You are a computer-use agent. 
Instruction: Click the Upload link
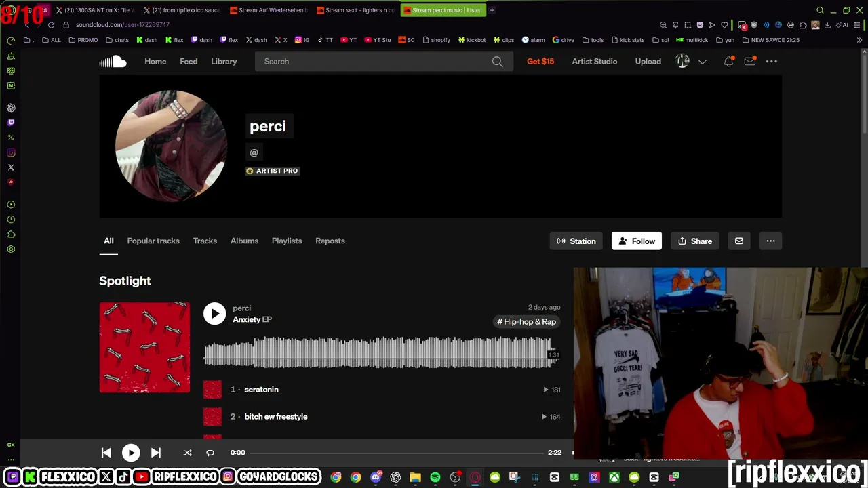click(x=648, y=62)
